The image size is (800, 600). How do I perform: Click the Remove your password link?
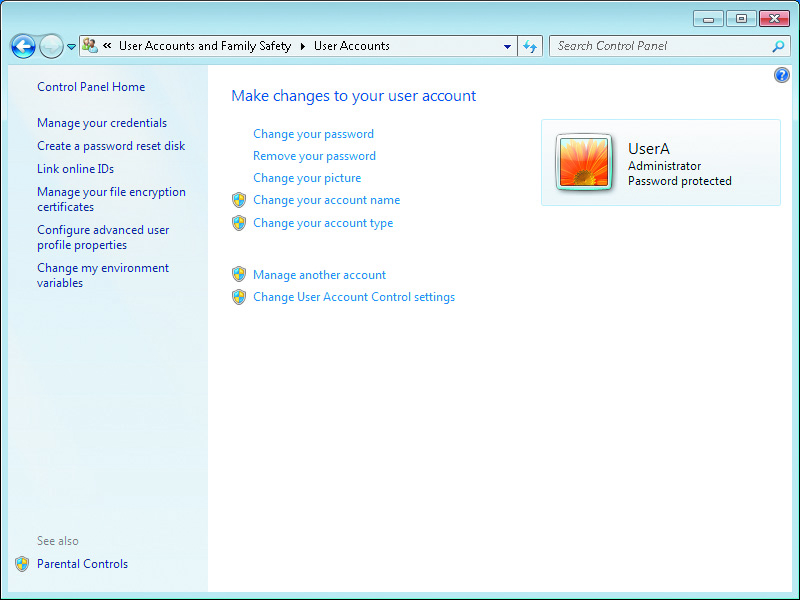(314, 156)
